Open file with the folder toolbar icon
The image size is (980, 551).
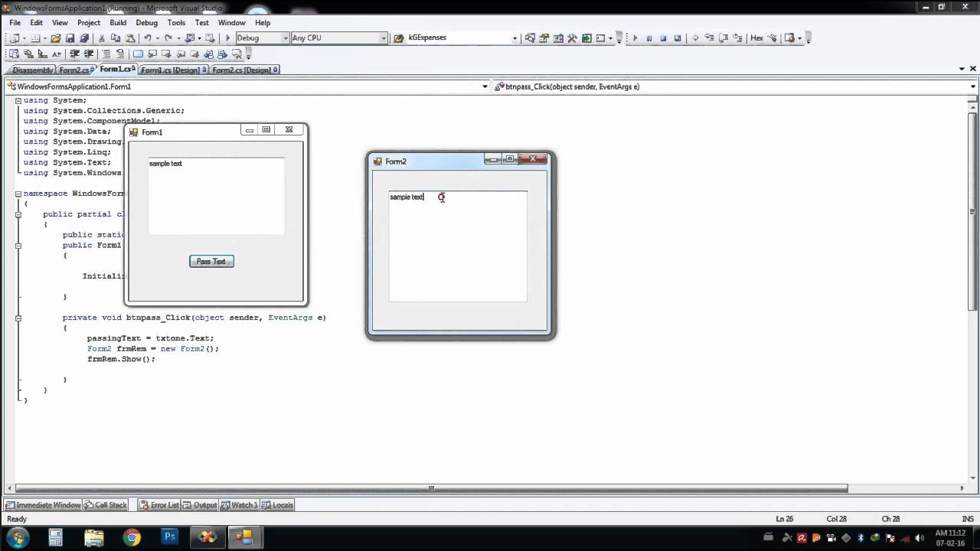point(56,37)
